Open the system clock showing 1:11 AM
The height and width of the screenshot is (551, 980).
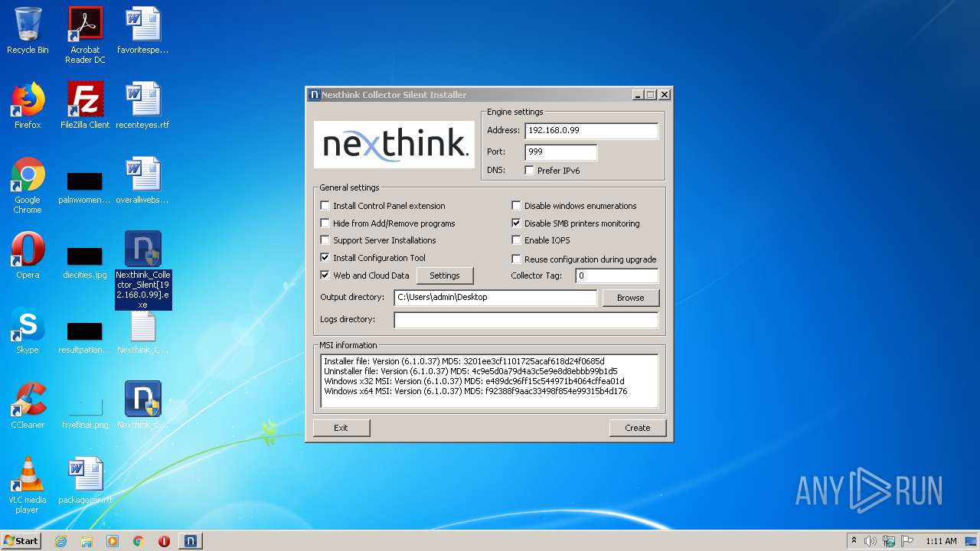[941, 541]
